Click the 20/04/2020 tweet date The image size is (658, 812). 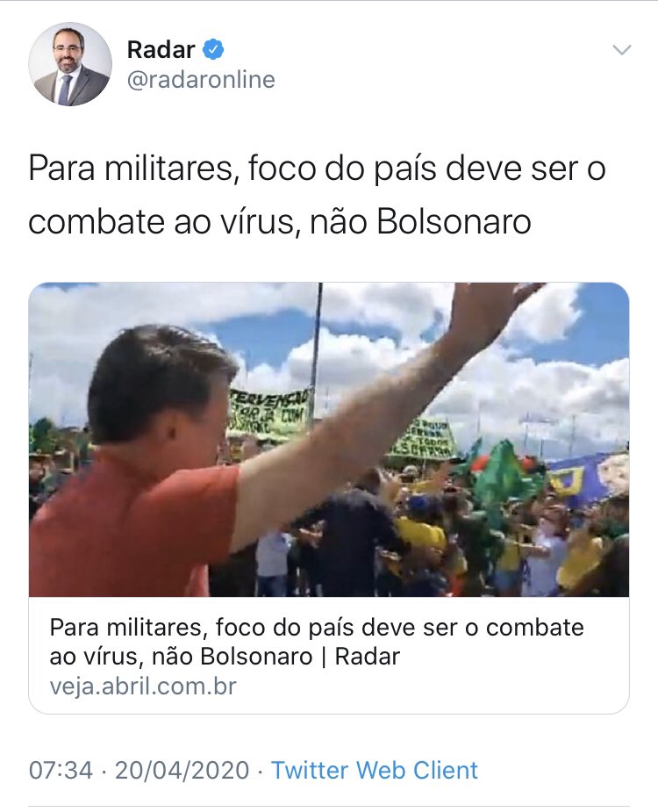point(182,770)
